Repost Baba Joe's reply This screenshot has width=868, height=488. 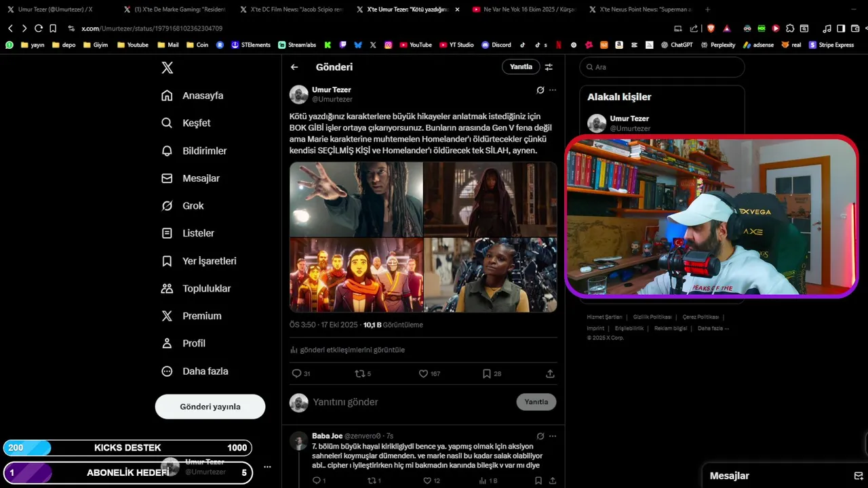pyautogui.click(x=371, y=481)
